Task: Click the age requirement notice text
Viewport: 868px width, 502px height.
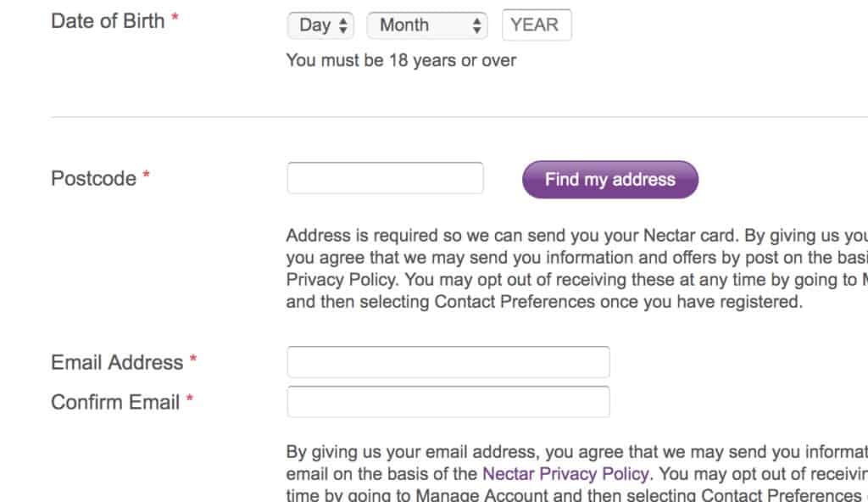Action: point(401,60)
